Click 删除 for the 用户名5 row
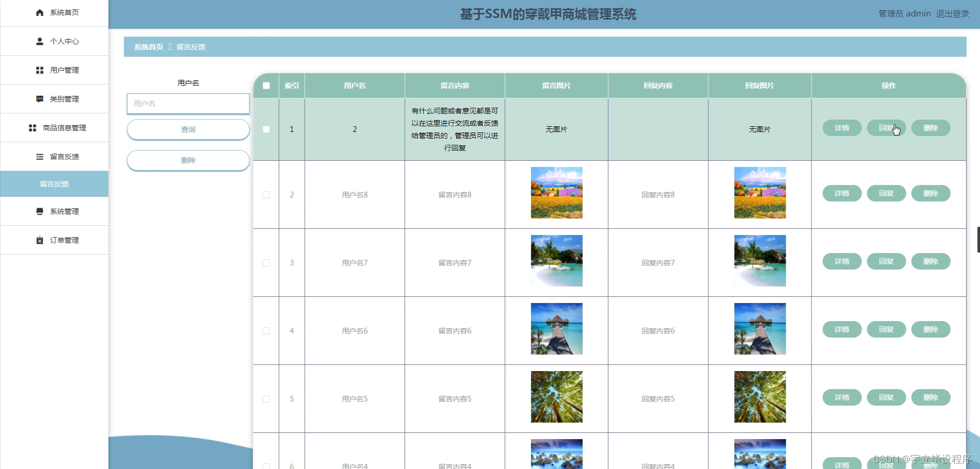 [931, 397]
